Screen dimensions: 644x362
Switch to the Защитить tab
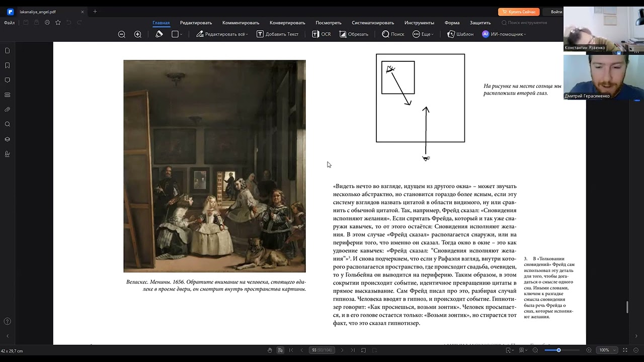coord(480,23)
